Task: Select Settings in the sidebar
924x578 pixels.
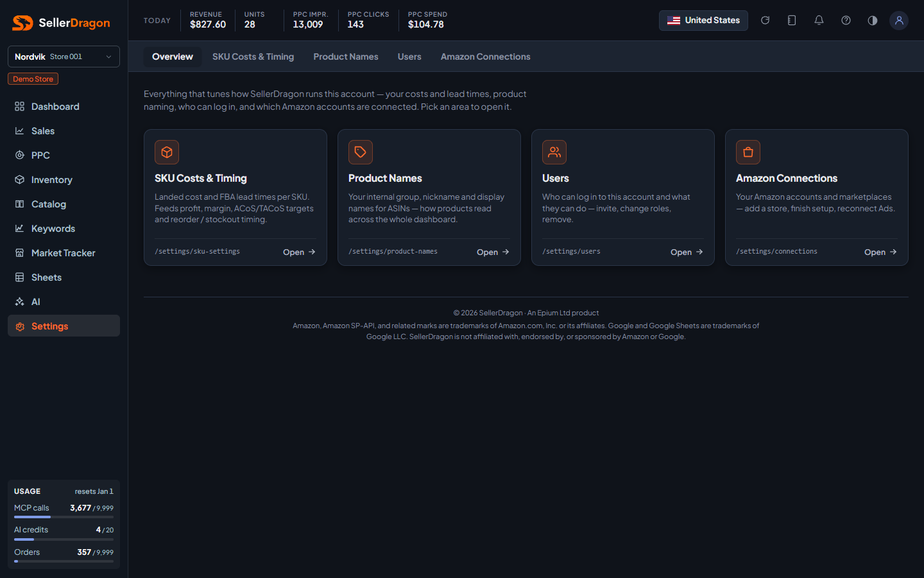Action: (x=64, y=326)
